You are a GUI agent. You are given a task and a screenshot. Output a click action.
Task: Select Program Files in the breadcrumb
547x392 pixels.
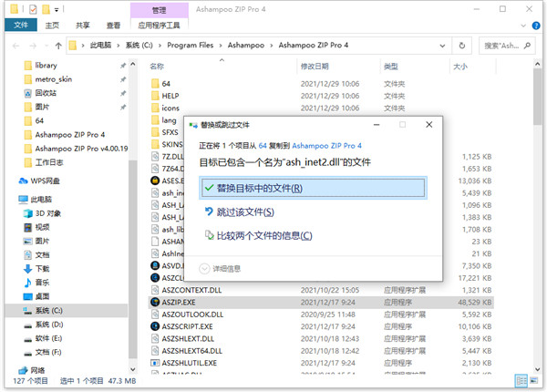[191, 46]
